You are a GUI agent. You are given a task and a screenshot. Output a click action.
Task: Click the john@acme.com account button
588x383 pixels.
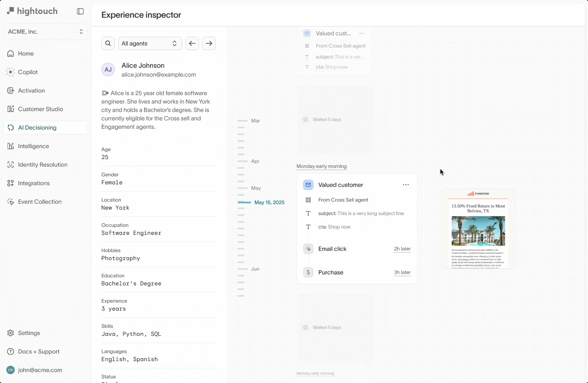[x=40, y=370]
